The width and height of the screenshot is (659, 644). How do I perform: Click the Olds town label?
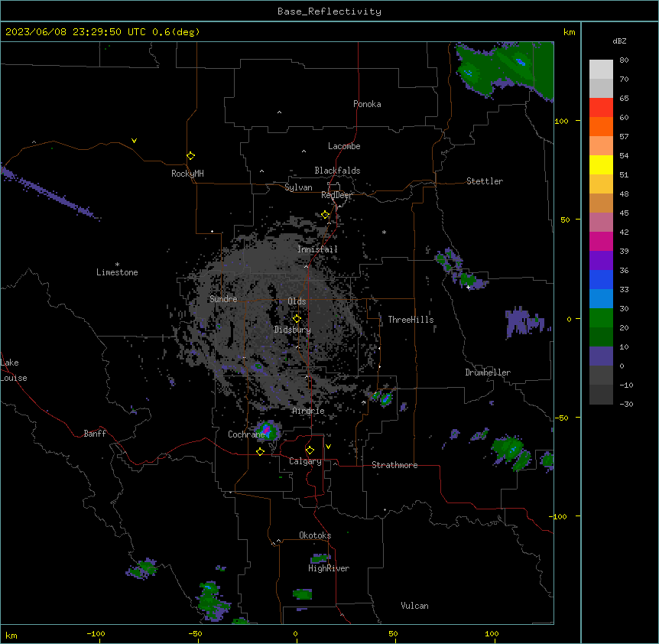tap(297, 301)
